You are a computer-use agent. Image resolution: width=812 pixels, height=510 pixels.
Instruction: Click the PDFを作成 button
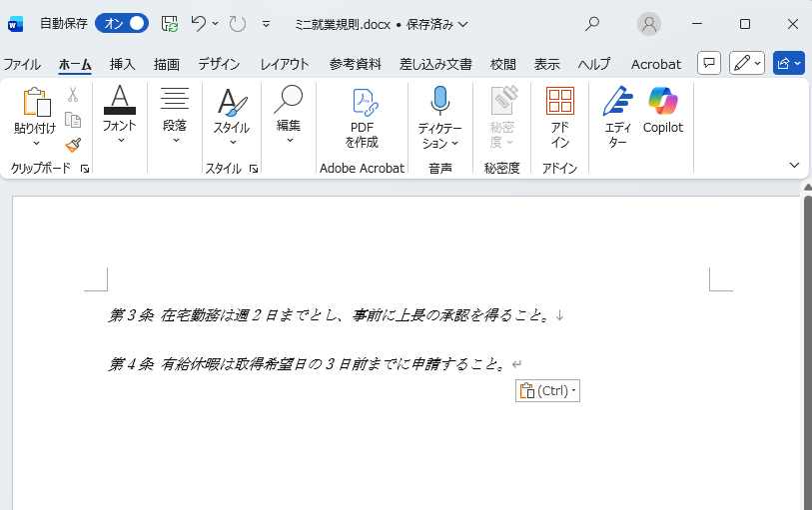pos(362,118)
